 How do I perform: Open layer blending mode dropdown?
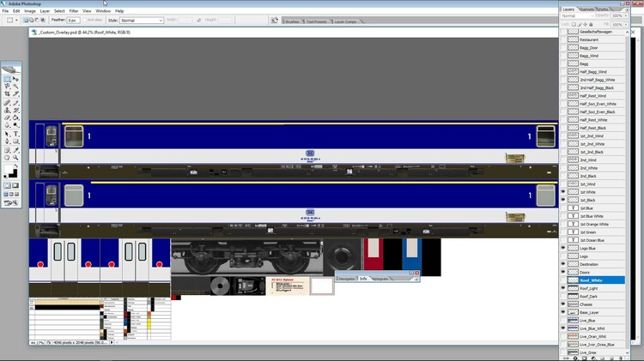[577, 15]
